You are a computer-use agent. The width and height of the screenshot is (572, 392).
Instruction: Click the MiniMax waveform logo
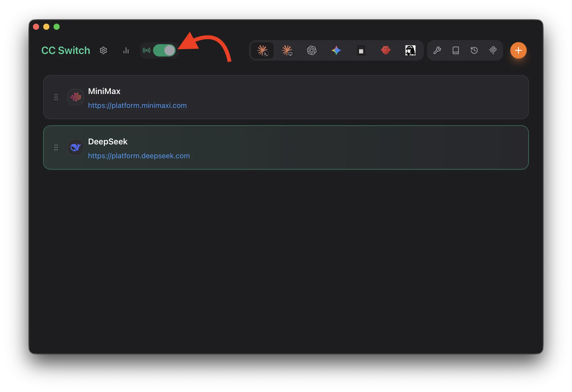click(x=76, y=97)
